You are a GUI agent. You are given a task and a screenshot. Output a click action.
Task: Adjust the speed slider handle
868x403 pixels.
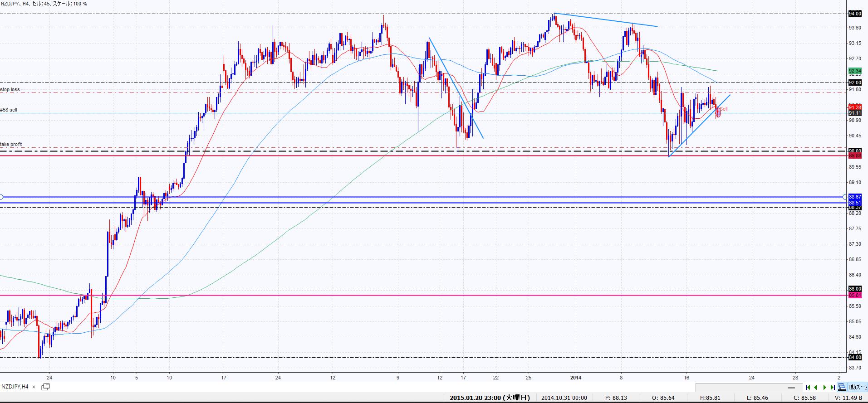[x=791, y=388]
